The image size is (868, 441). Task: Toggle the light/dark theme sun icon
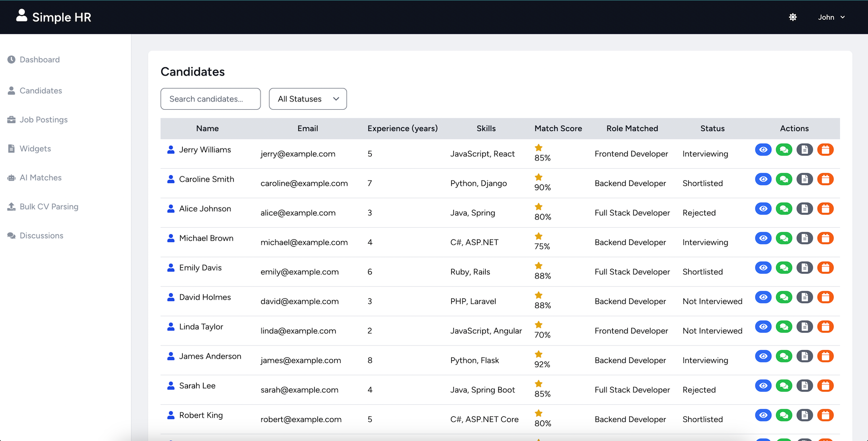point(792,17)
